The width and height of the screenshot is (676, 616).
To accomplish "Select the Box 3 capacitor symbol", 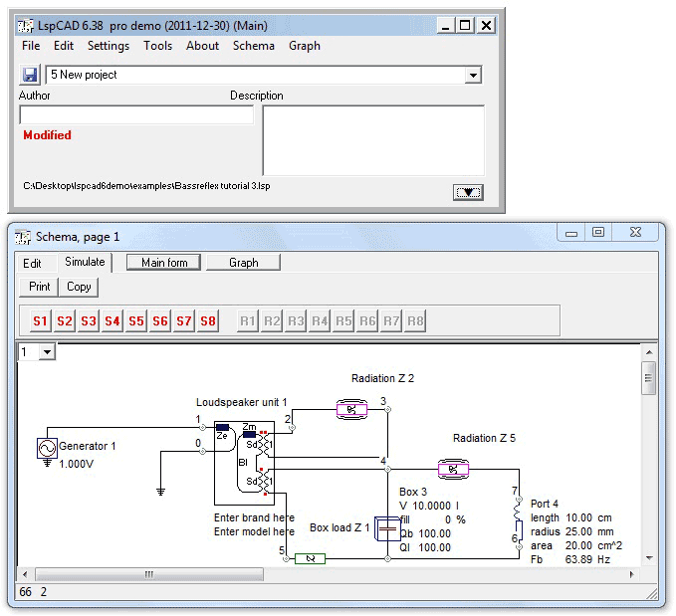I will pos(386,530).
